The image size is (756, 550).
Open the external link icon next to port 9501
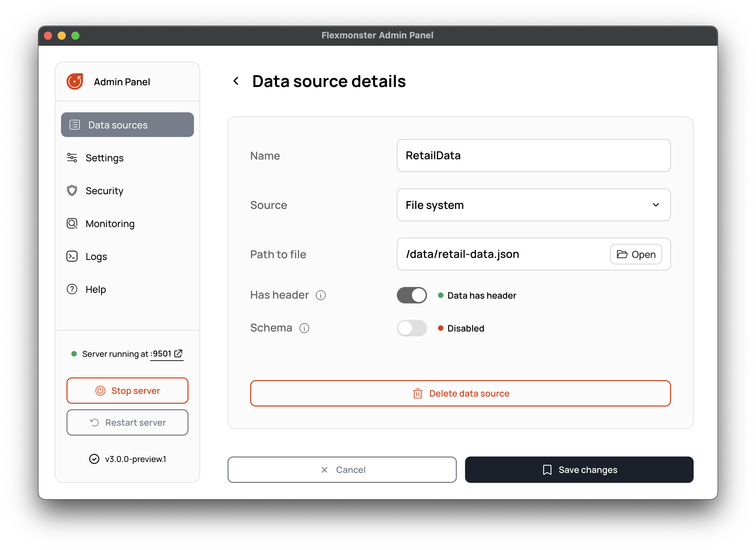pyautogui.click(x=178, y=353)
